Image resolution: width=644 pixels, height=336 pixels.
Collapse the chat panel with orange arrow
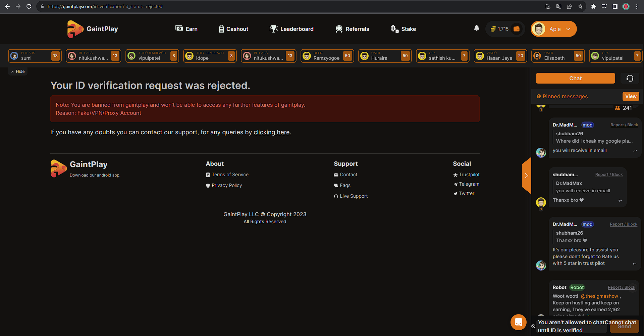[x=527, y=176]
